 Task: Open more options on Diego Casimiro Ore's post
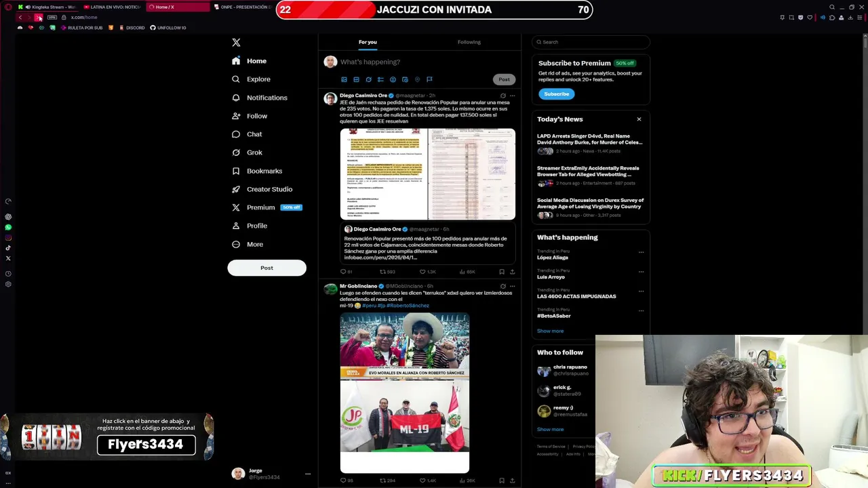click(x=512, y=96)
